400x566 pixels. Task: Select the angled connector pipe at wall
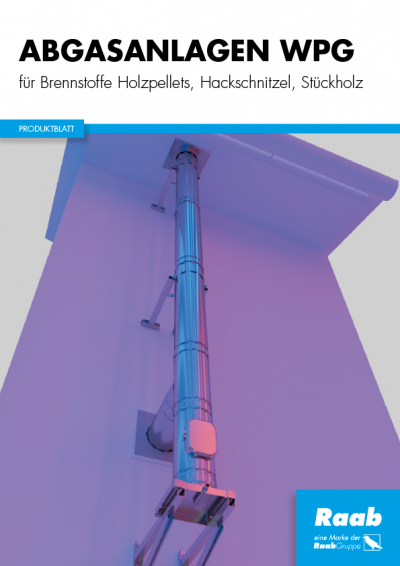pyautogui.click(x=161, y=421)
